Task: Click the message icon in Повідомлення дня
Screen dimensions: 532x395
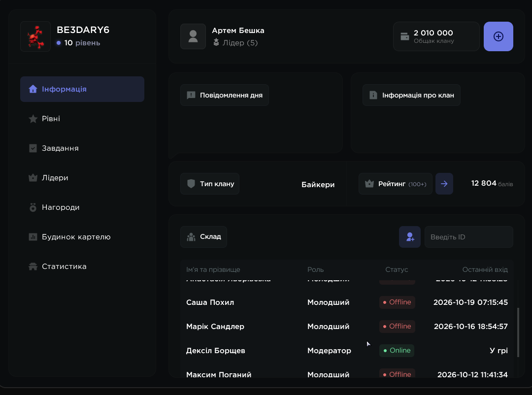Action: pyautogui.click(x=191, y=96)
